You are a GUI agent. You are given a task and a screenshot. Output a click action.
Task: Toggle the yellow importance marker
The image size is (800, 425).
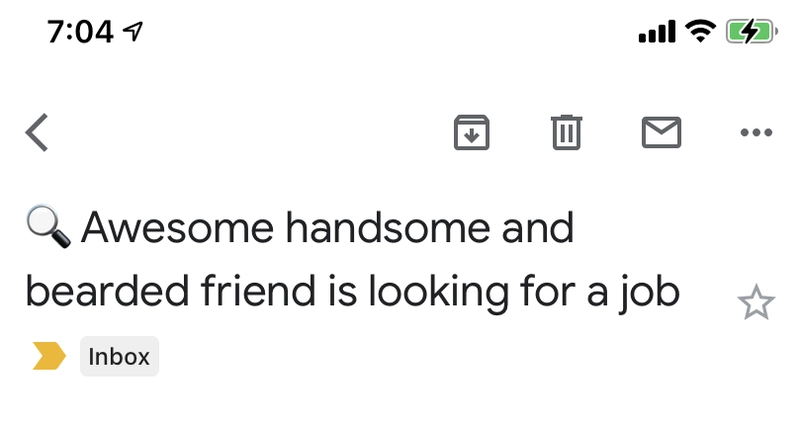click(49, 356)
